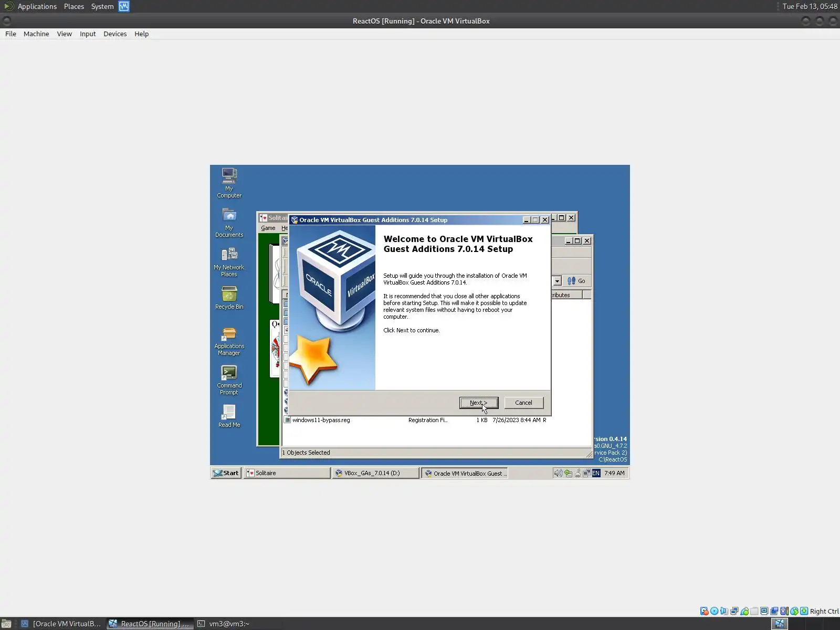This screenshot has width=840, height=630.
Task: Open My Computer desktop icon
Action: click(229, 183)
